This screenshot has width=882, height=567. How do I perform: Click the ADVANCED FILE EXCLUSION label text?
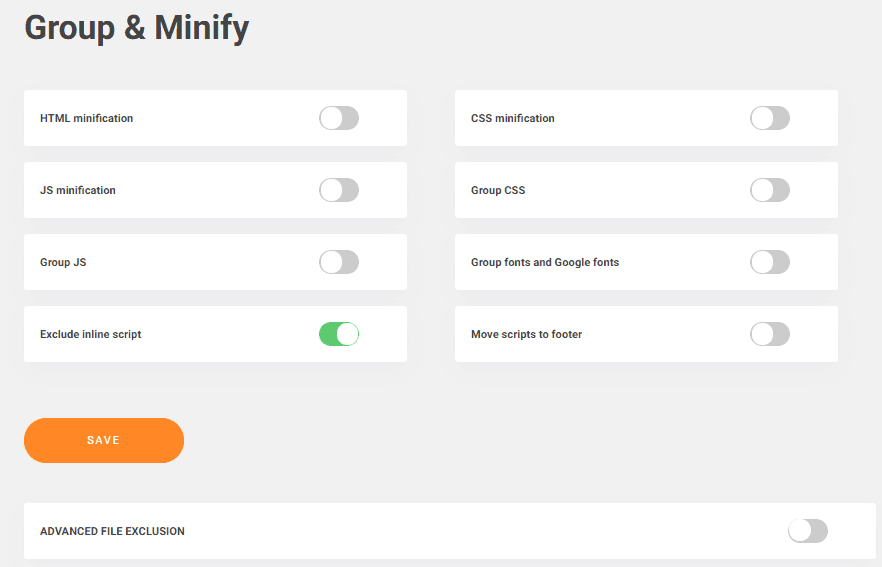(112, 531)
